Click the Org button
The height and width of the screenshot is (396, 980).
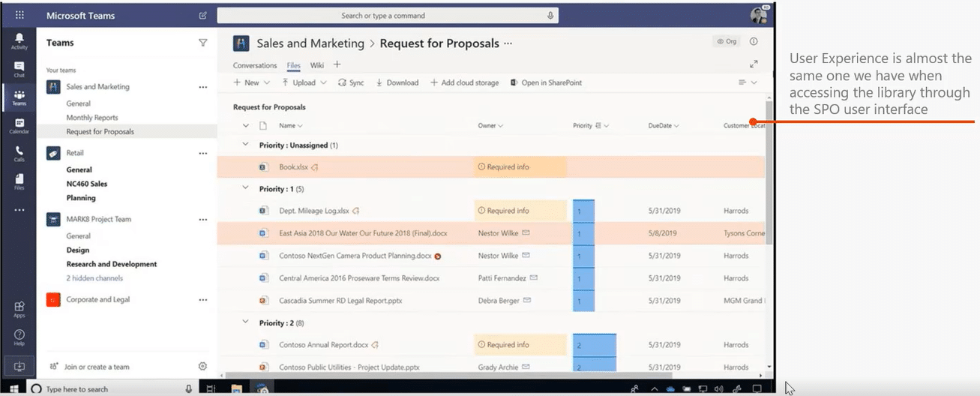coord(727,42)
